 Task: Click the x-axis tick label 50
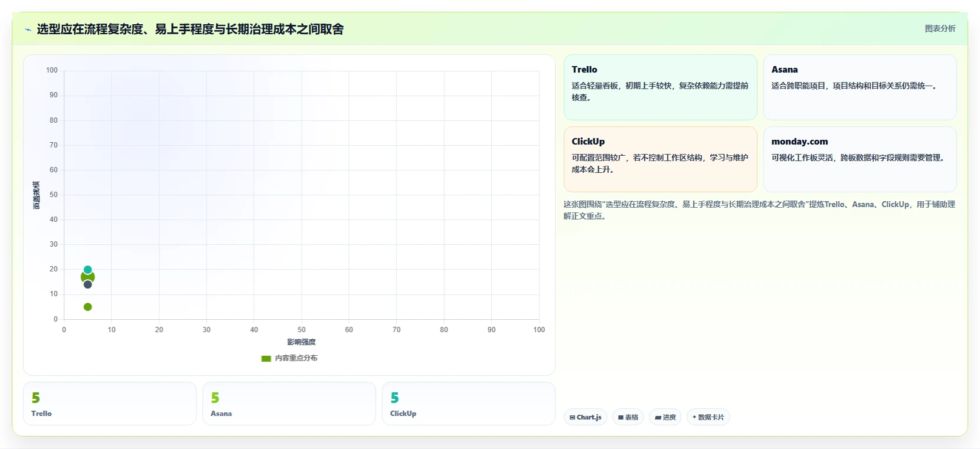point(302,330)
